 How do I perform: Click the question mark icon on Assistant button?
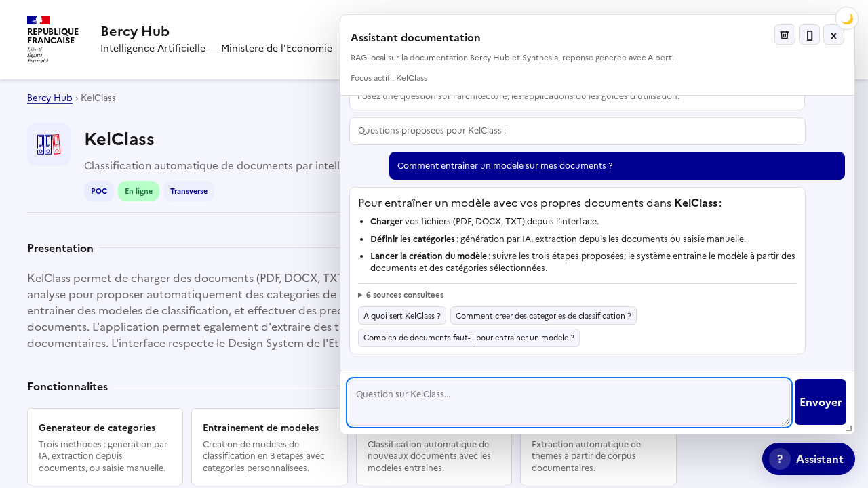[780, 459]
